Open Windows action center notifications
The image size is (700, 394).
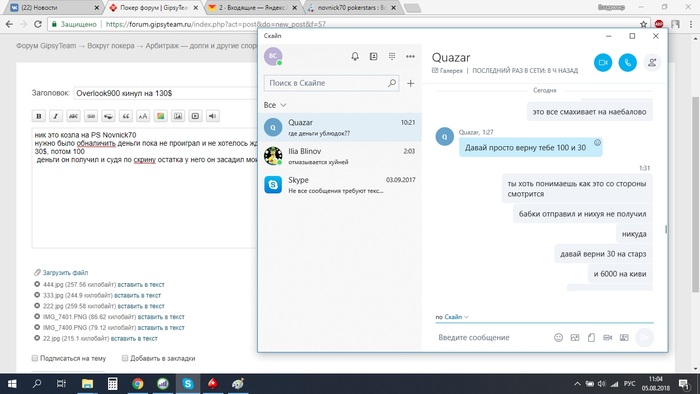pos(683,384)
